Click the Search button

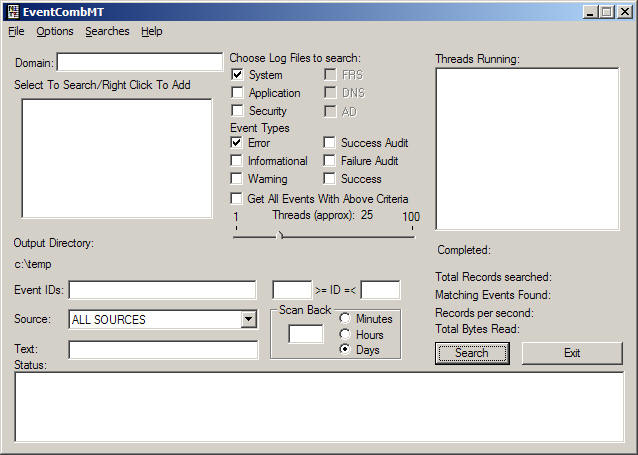point(472,353)
